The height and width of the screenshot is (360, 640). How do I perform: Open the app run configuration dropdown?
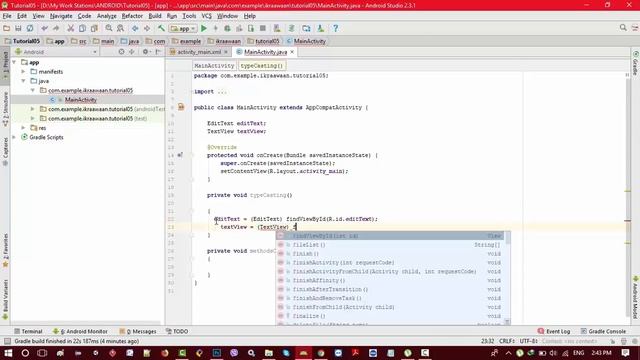pos(183,29)
